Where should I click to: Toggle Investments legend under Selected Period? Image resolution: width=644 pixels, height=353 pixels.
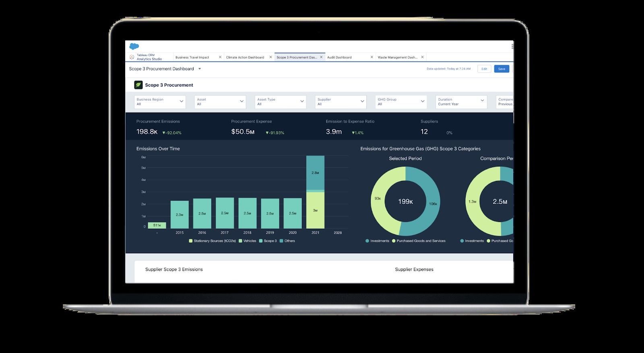coord(377,241)
